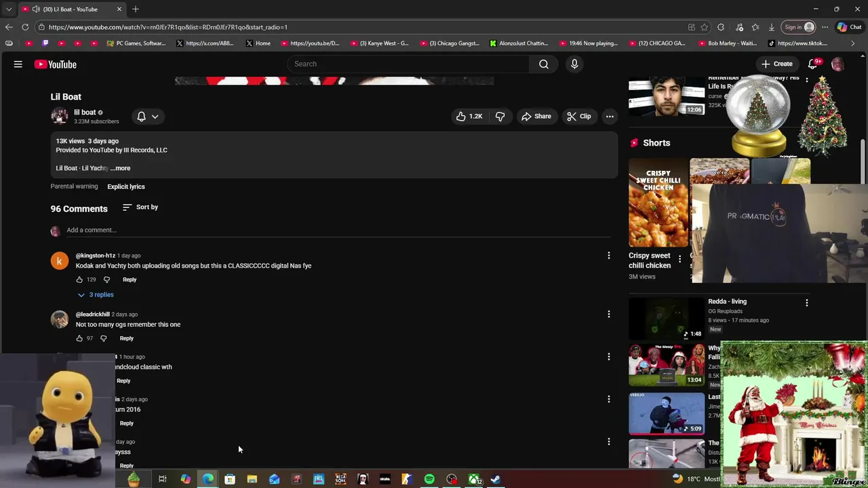Screen dimensions: 868x488
Task: Open Edge settings and more menu
Action: [x=825, y=27]
